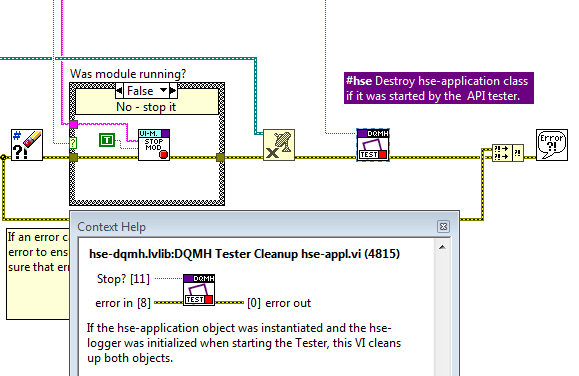
Task: Click the DQMH Test icon in Context Help
Action: pos(199,290)
